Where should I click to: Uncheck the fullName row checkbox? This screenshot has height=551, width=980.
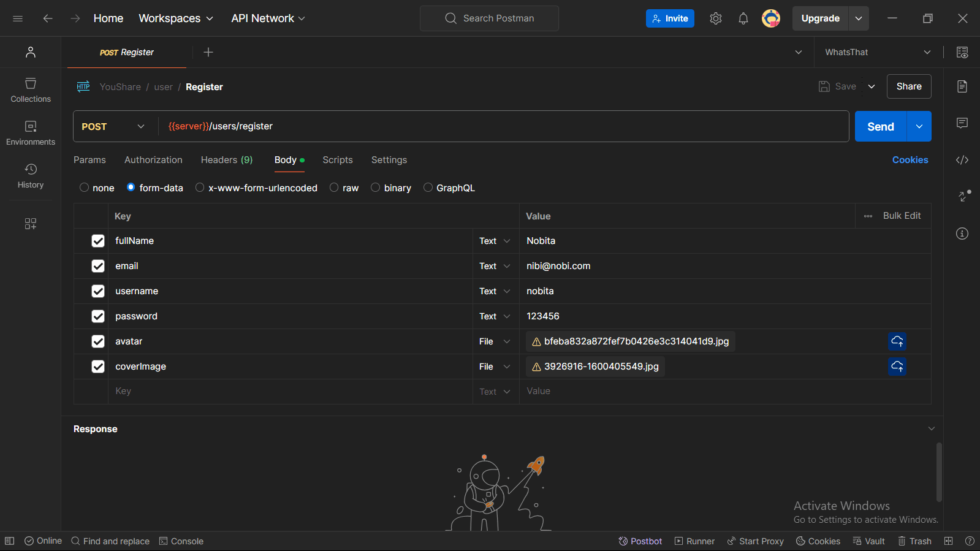(x=98, y=241)
